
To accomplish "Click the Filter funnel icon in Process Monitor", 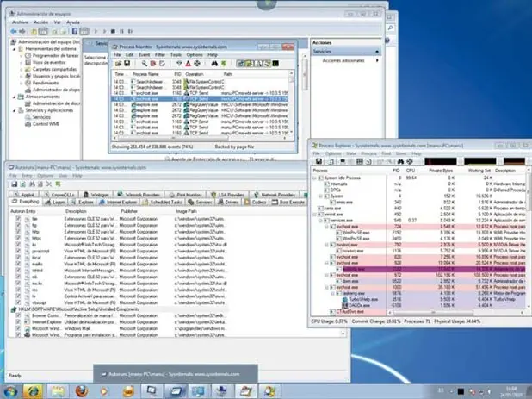I will point(179,64).
